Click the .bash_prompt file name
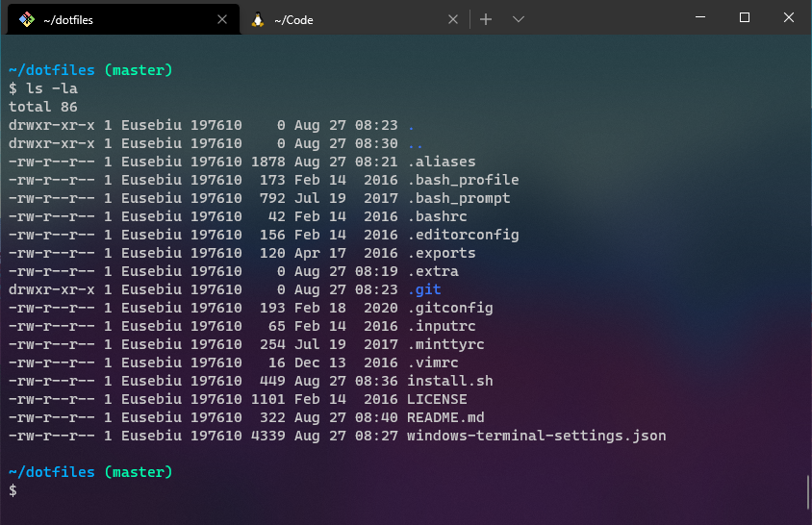This screenshot has height=525, width=812. tap(459, 198)
